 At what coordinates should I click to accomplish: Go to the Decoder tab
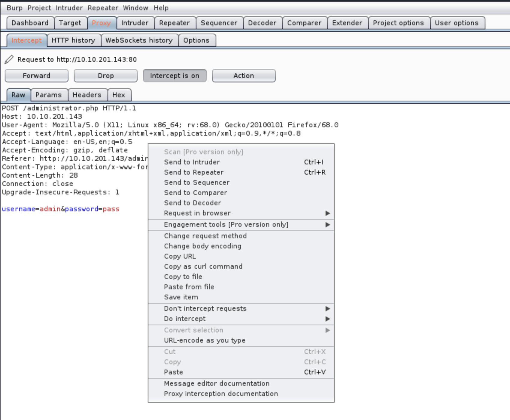262,23
